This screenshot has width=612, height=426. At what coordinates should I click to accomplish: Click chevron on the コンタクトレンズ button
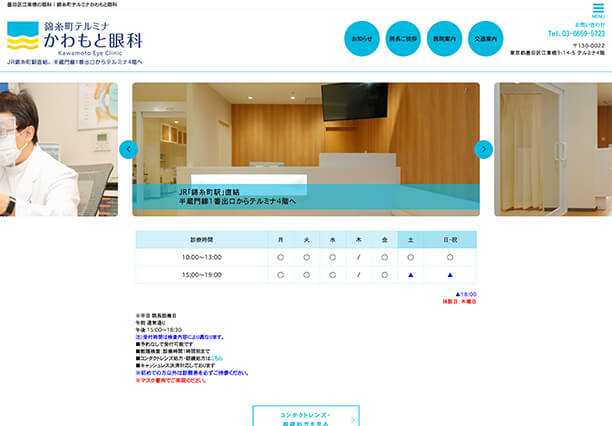pyautogui.click(x=353, y=420)
